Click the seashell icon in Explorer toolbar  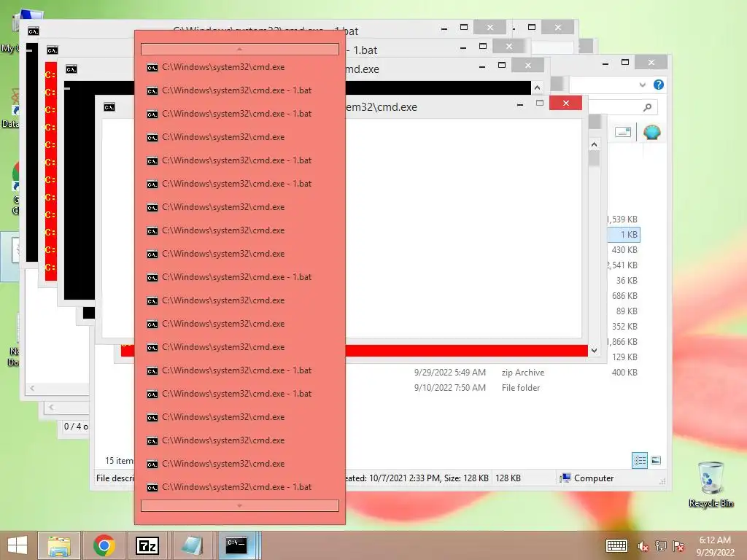pos(651,132)
